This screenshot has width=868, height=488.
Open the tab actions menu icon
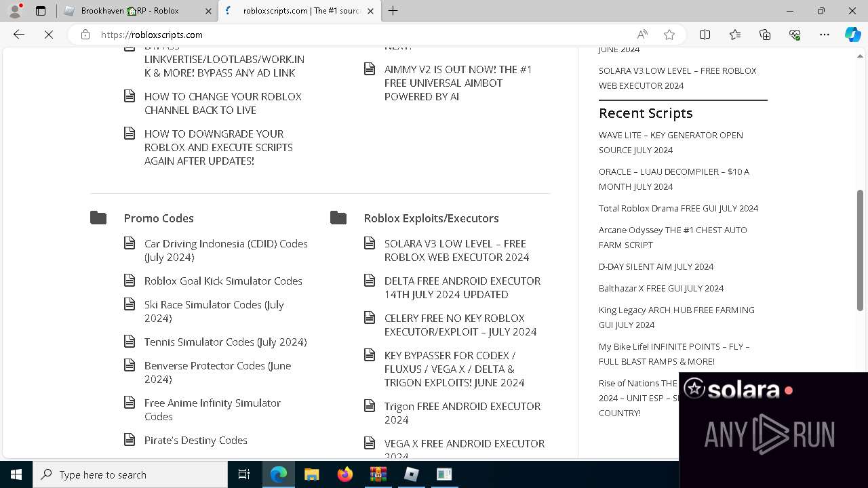41,11
